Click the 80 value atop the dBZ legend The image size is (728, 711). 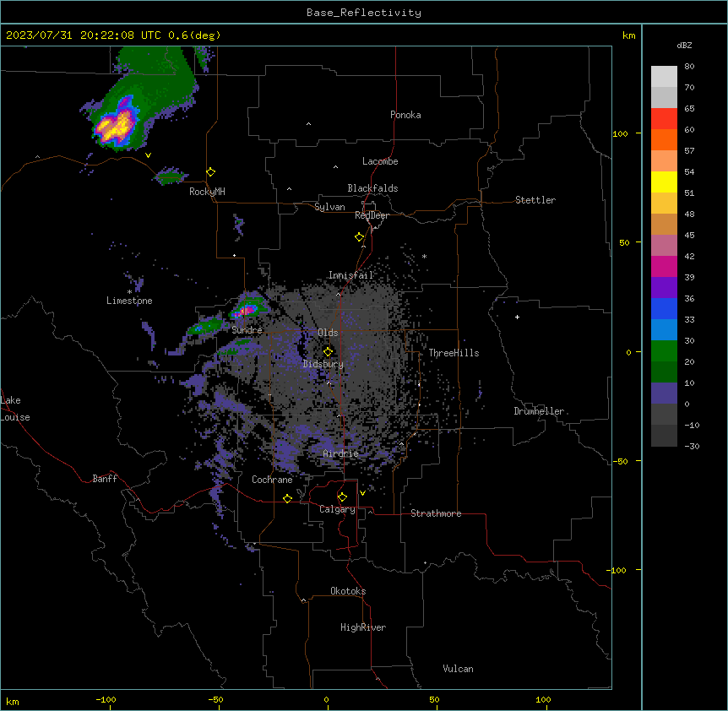[689, 67]
